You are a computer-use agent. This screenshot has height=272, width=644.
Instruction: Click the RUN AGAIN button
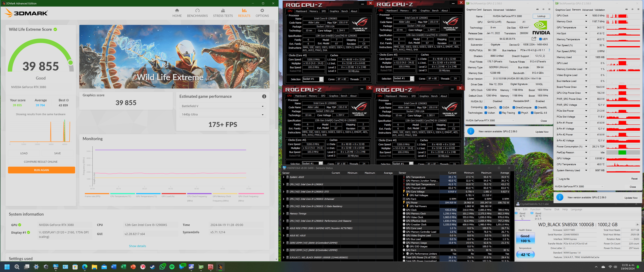click(x=42, y=170)
